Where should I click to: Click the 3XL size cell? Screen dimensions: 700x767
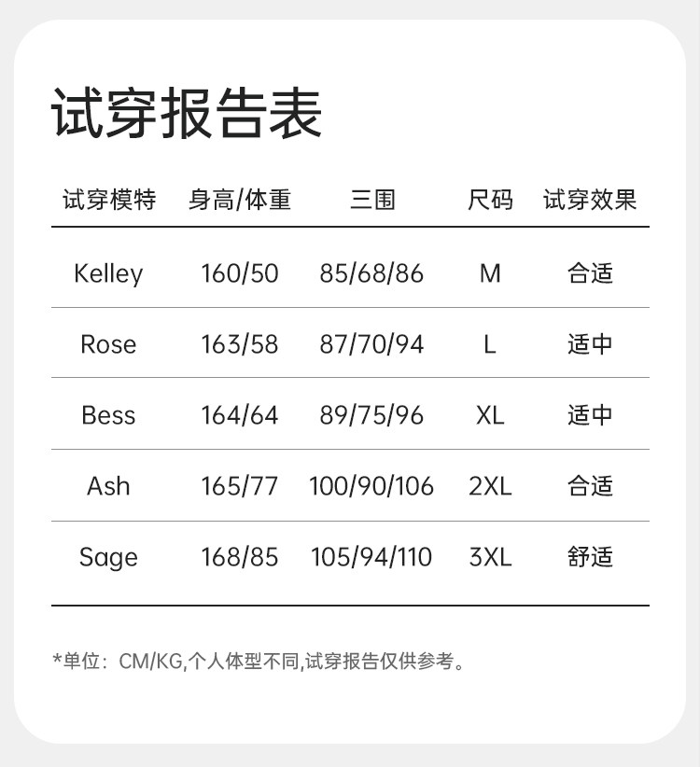(490, 557)
